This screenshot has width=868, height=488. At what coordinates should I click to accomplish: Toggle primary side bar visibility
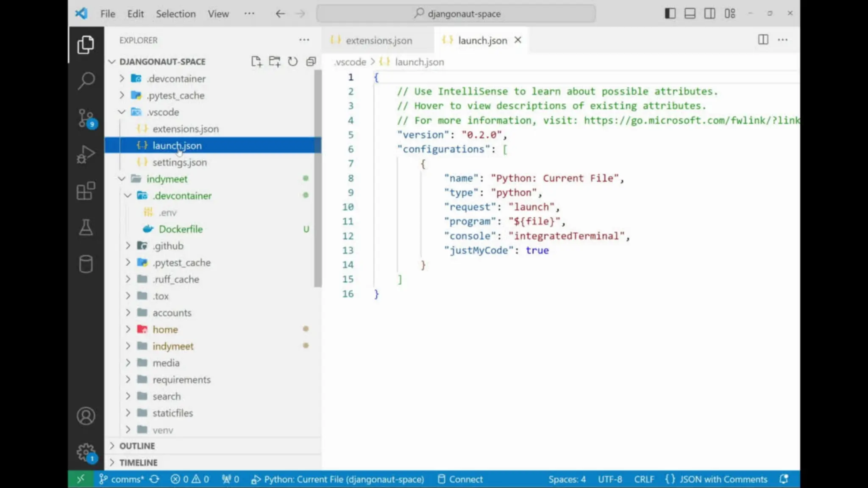tap(670, 14)
